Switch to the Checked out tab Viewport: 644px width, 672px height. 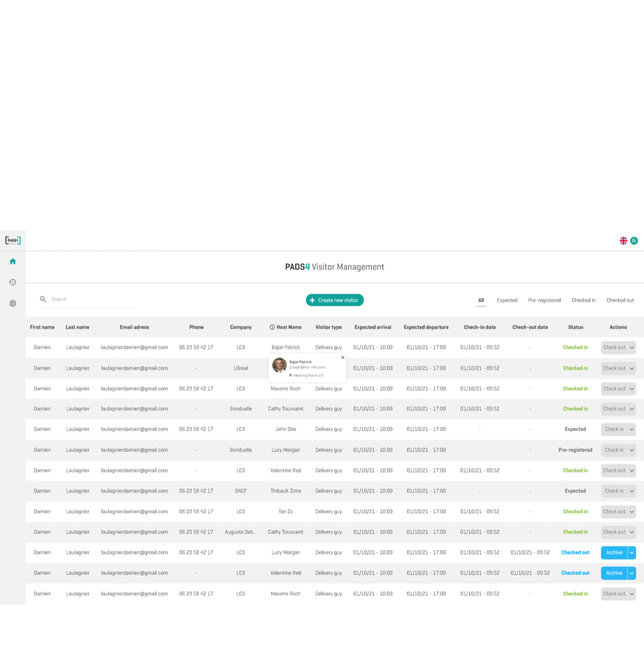[x=620, y=301]
